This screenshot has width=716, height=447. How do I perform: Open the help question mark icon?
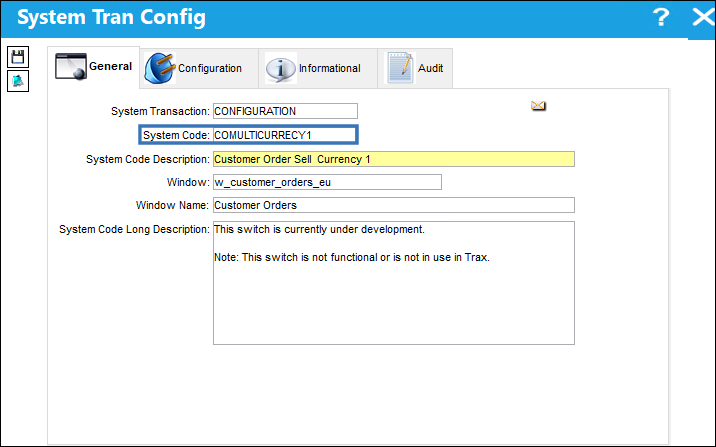(660, 17)
